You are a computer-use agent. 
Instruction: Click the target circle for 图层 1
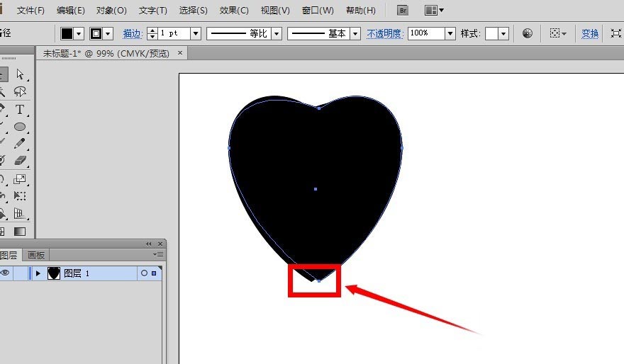(x=144, y=273)
